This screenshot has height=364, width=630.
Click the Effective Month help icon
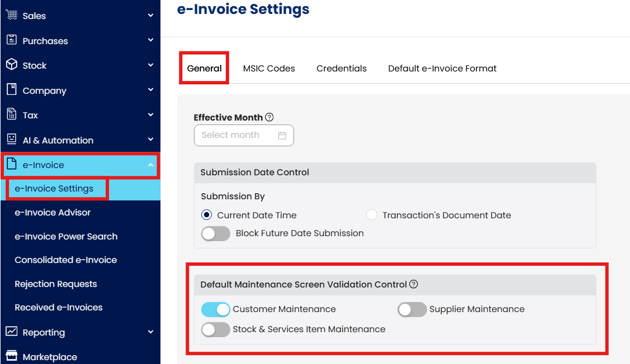coord(269,117)
